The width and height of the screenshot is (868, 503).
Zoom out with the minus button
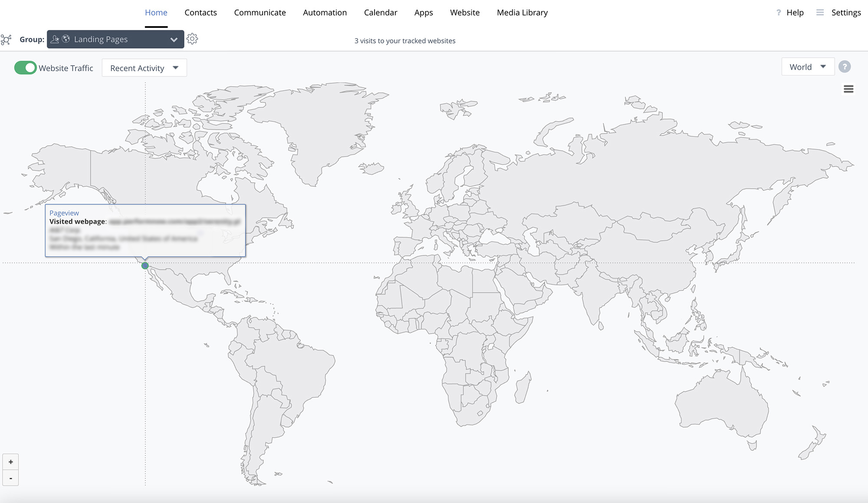coord(10,478)
